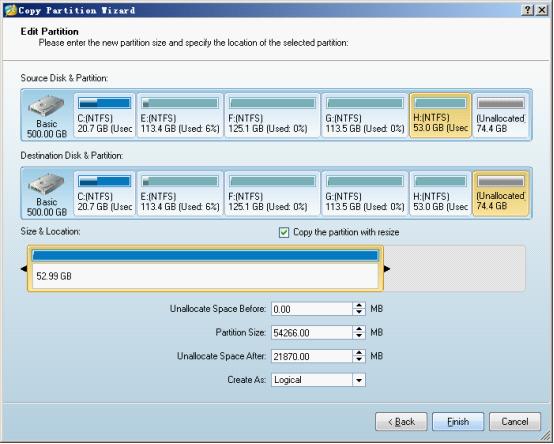Pick source partition F:(NTFS) 125.1 GB
Viewport: 554px width, 444px height.
click(272, 115)
